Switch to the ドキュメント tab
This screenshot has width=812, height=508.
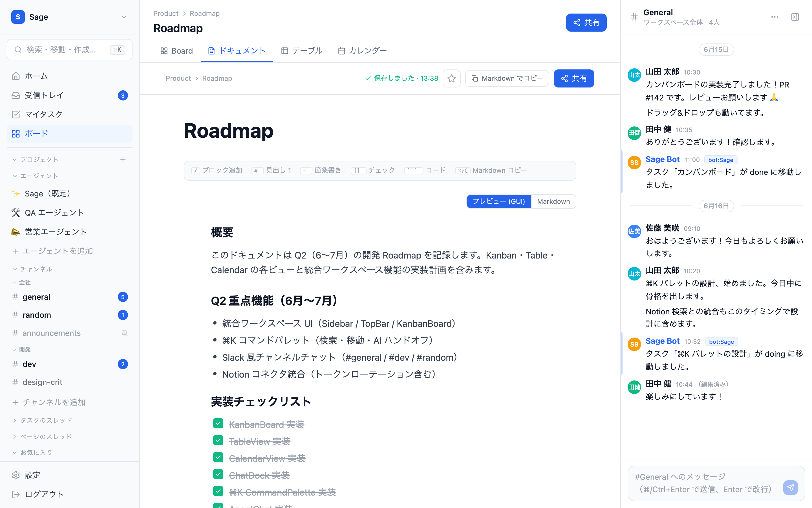[237, 51]
